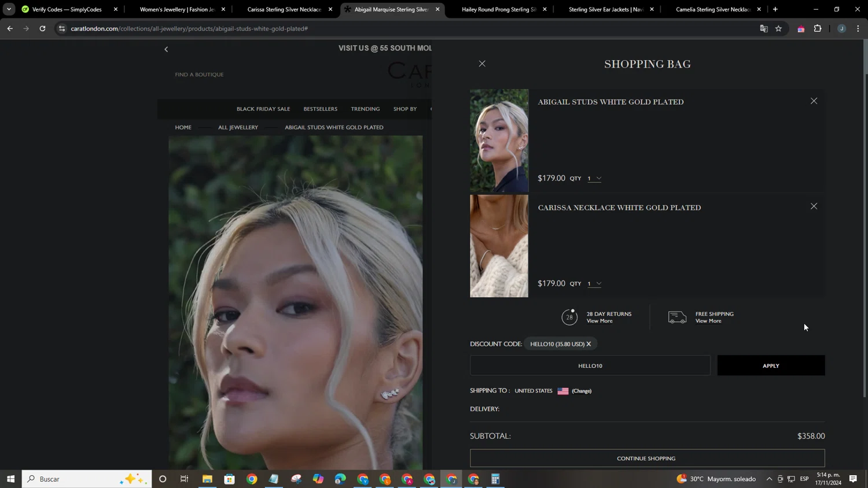Viewport: 868px width, 488px height.
Task: Open Microsoft Store from taskbar
Action: point(230,479)
